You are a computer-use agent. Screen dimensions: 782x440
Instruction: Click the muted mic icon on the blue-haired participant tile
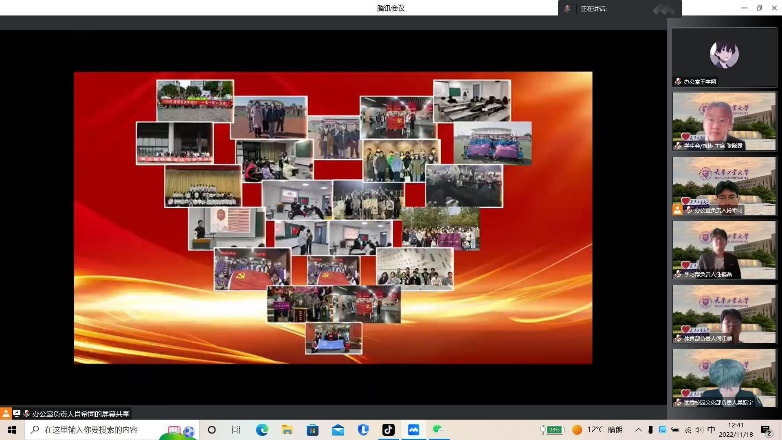tap(678, 402)
